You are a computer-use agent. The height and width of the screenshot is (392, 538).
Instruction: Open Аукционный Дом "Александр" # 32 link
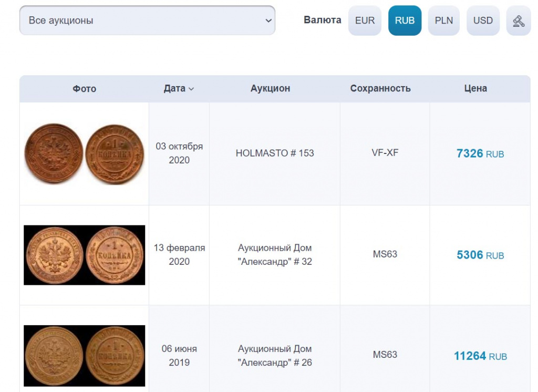coord(275,254)
